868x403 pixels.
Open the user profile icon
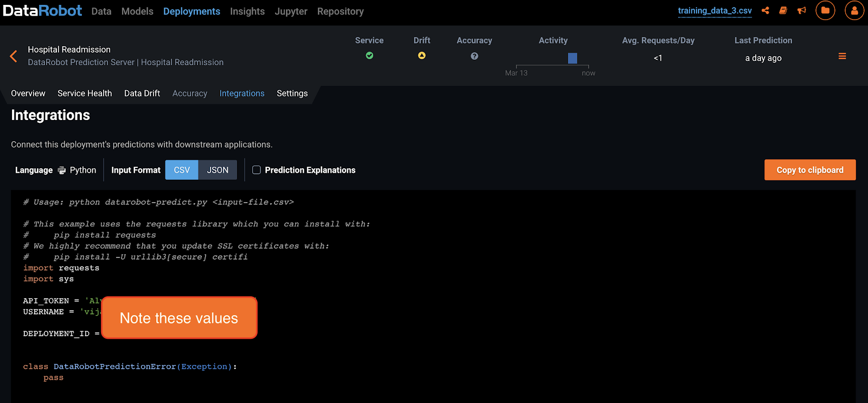pyautogui.click(x=854, y=10)
